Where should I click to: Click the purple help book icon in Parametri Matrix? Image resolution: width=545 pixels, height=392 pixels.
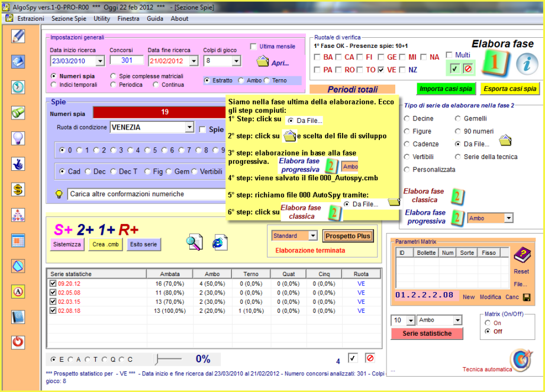tap(522, 255)
